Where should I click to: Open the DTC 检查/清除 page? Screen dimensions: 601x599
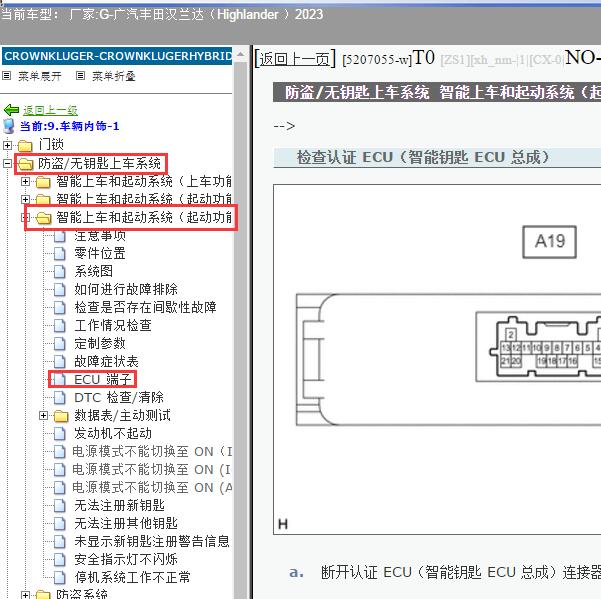click(119, 397)
